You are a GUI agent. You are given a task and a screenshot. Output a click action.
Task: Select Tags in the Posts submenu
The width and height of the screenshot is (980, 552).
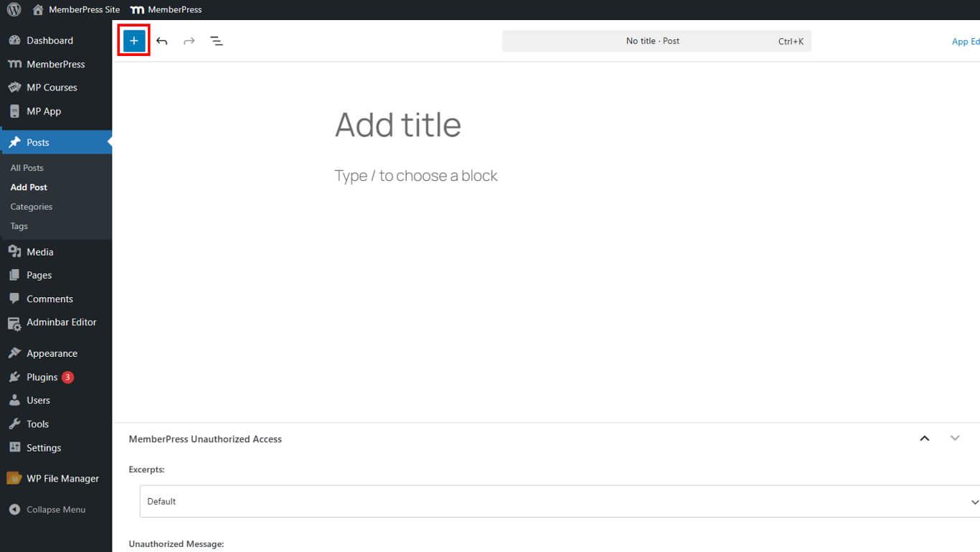click(x=19, y=226)
